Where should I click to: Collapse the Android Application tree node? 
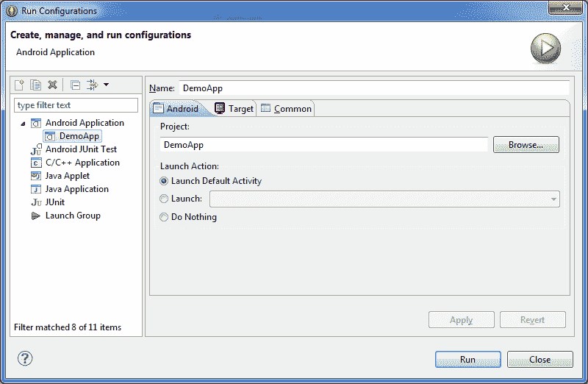[23, 124]
